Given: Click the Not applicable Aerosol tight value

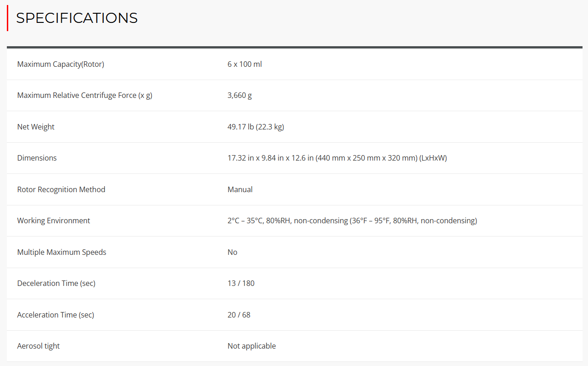Looking at the screenshot, I should 252,346.
